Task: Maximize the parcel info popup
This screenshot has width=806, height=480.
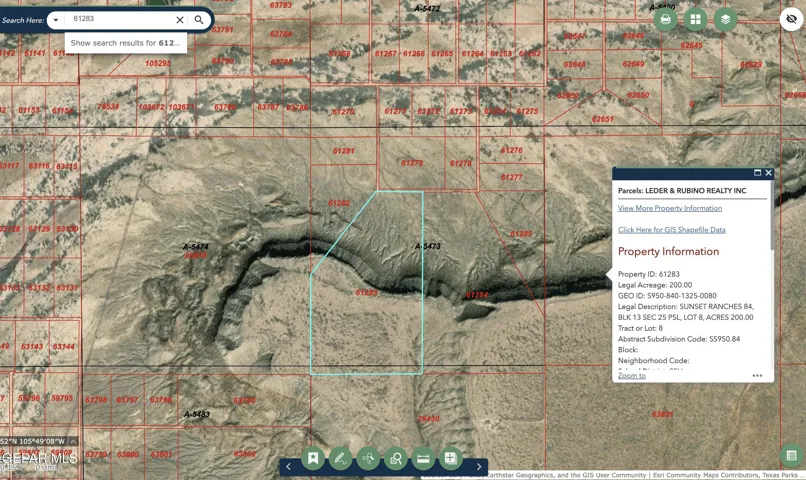Action: pos(757,173)
